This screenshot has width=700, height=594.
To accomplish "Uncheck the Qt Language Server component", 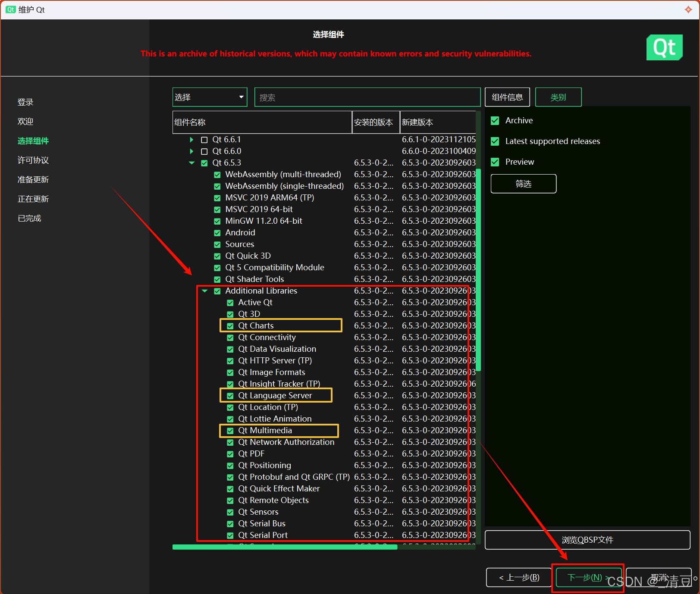I will (x=230, y=396).
